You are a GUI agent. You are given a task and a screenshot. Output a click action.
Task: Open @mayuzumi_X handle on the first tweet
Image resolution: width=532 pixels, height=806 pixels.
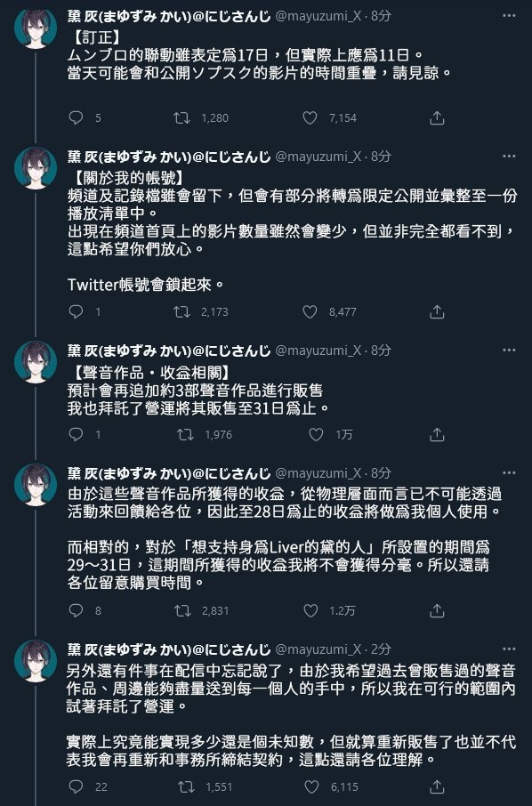(x=318, y=16)
